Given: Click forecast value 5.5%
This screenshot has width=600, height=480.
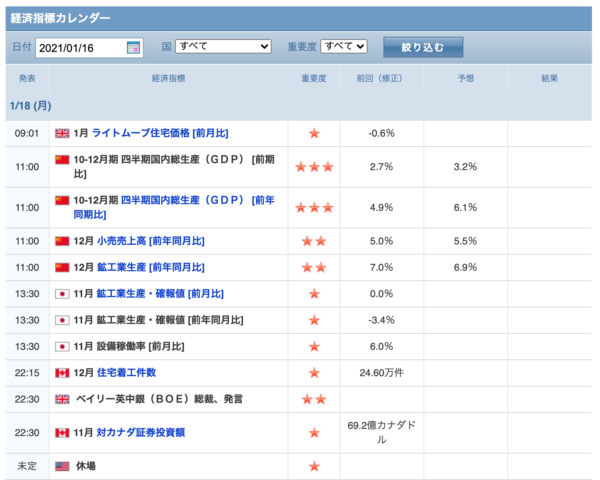Looking at the screenshot, I should point(465,241).
